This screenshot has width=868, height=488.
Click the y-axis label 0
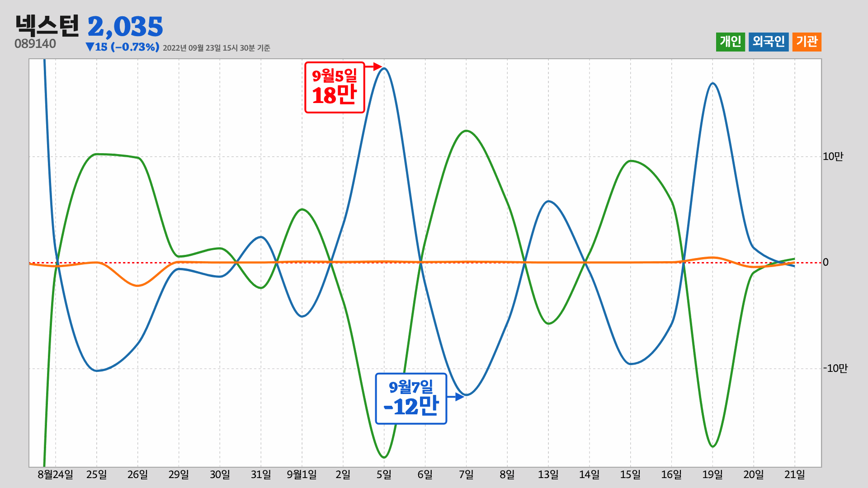pos(826,263)
